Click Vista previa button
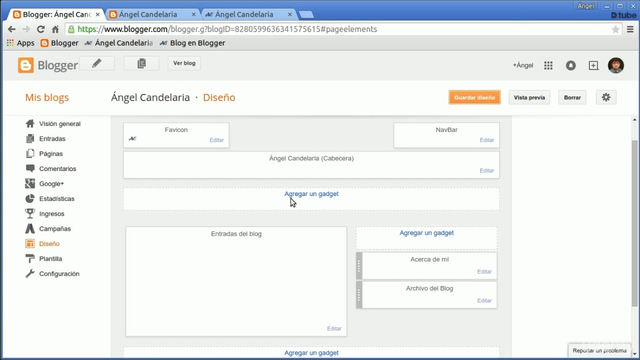The width and height of the screenshot is (640, 360). click(529, 97)
